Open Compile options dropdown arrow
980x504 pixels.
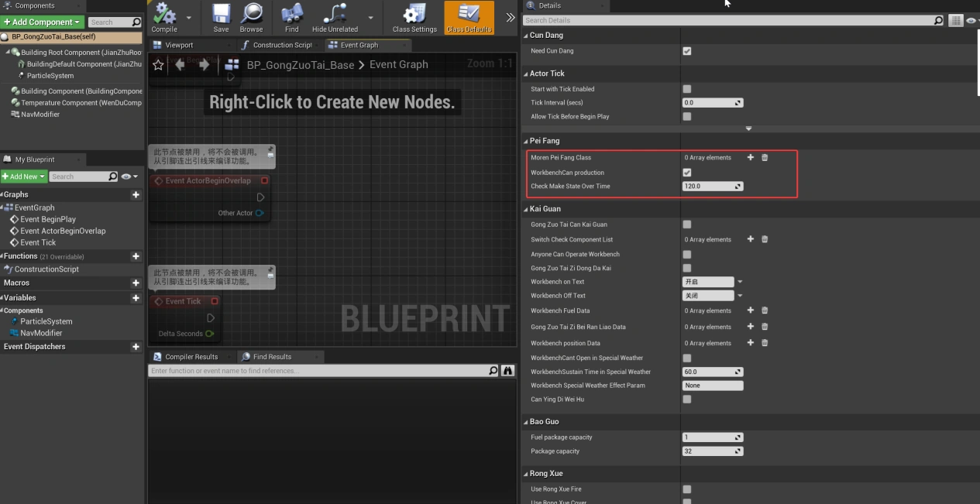(x=189, y=17)
